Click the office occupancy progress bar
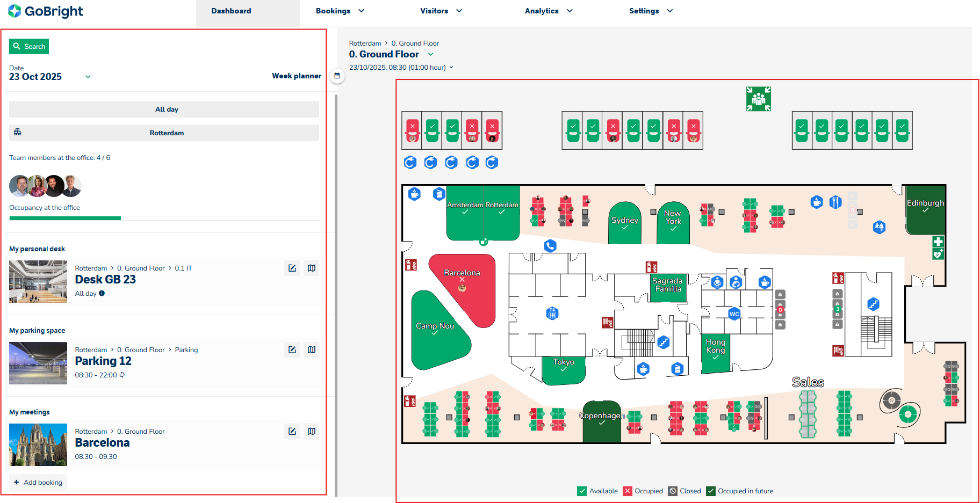The image size is (980, 503). [164, 218]
